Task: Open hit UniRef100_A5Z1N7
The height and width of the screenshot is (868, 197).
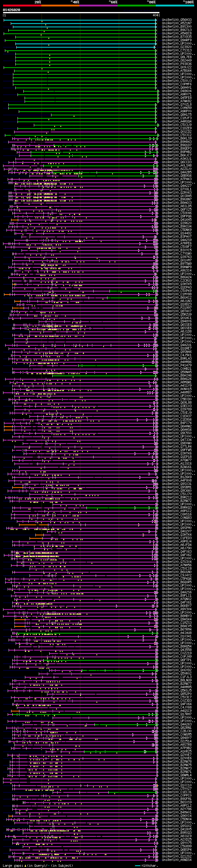Action: coord(177,23)
